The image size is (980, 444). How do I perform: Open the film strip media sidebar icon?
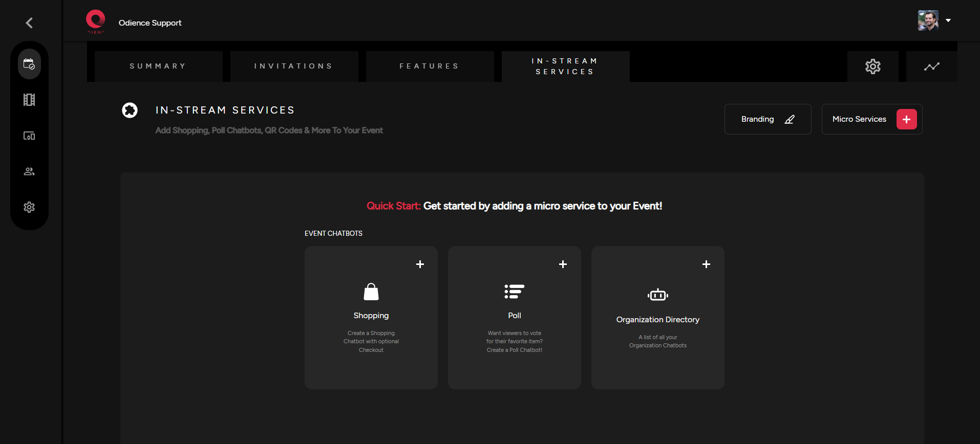29,100
